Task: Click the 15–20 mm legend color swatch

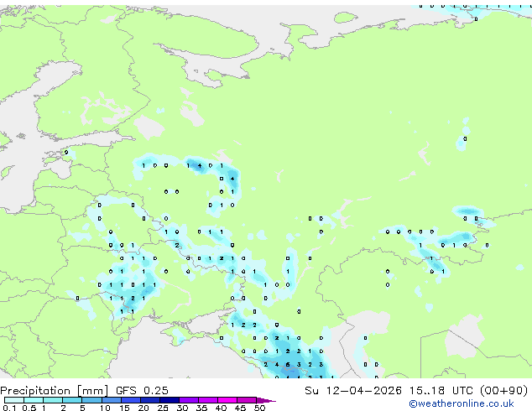Action: point(130,400)
